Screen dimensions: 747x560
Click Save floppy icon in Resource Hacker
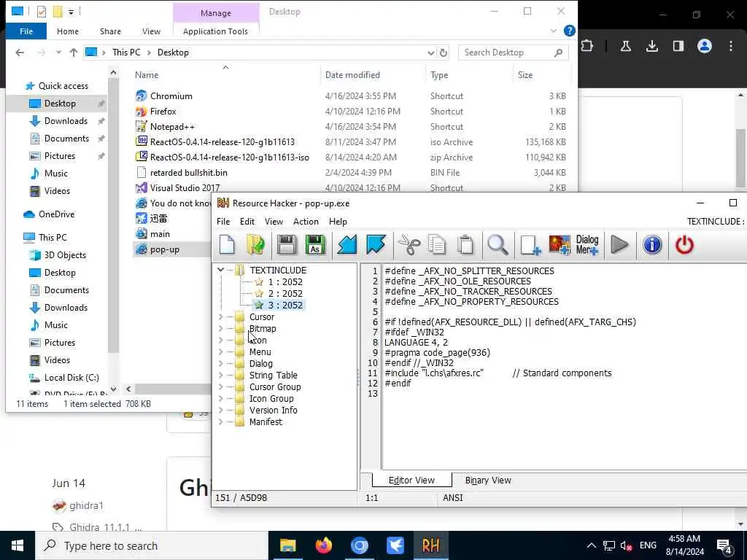point(286,245)
